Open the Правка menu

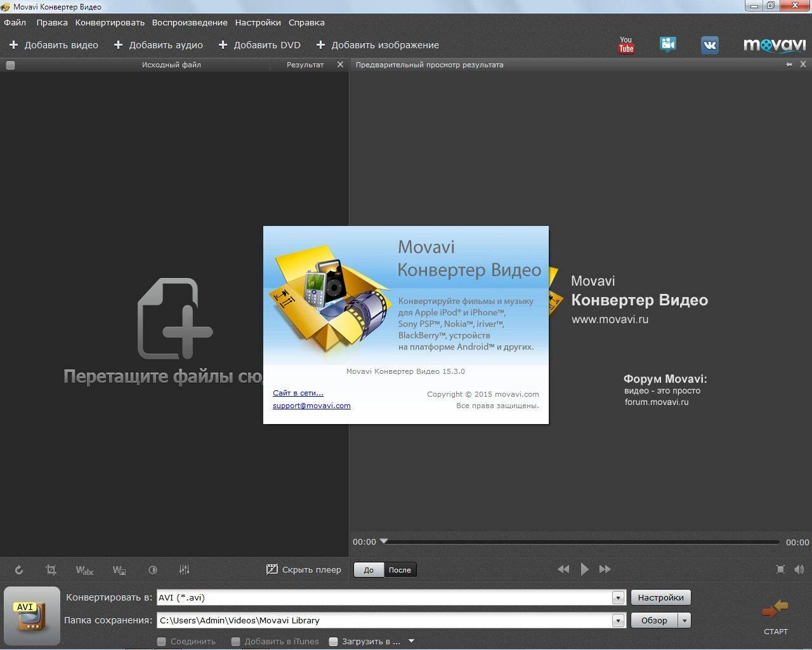[x=52, y=22]
